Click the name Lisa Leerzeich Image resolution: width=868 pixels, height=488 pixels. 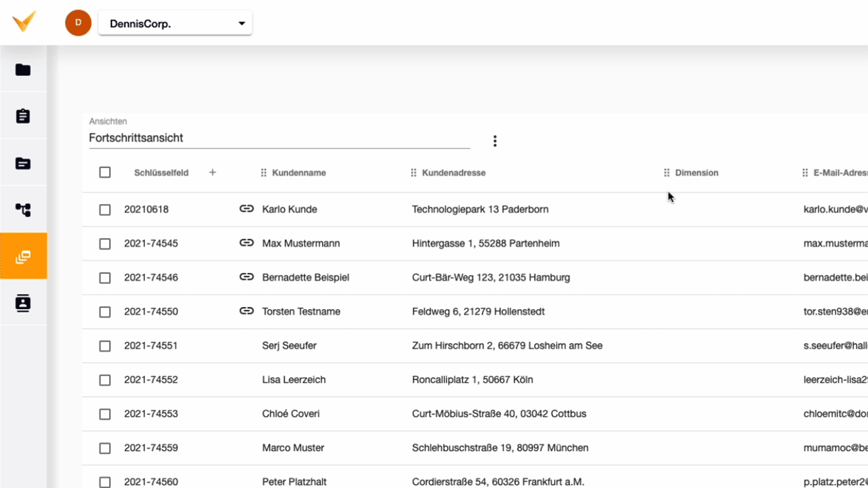click(294, 380)
